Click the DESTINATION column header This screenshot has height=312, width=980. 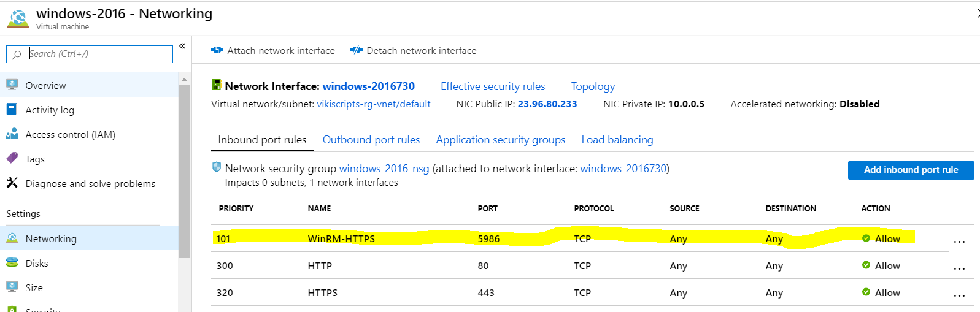coord(790,208)
